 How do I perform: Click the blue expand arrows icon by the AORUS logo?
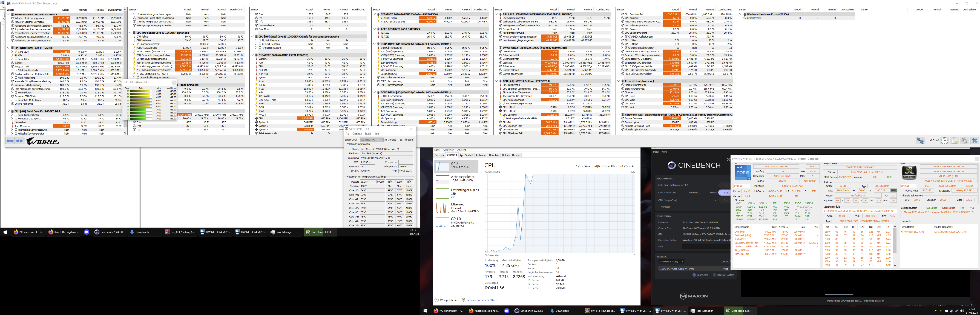click(x=10, y=141)
